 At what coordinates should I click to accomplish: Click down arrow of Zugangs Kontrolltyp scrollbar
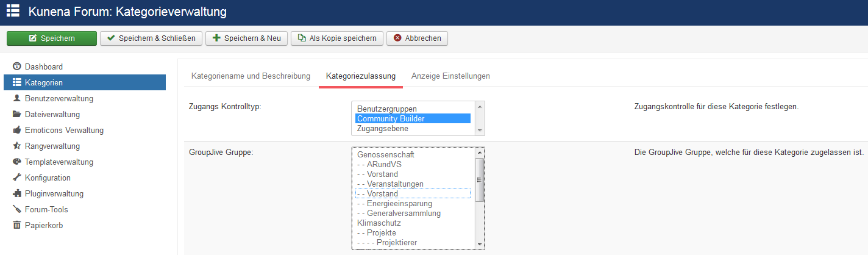point(480,131)
